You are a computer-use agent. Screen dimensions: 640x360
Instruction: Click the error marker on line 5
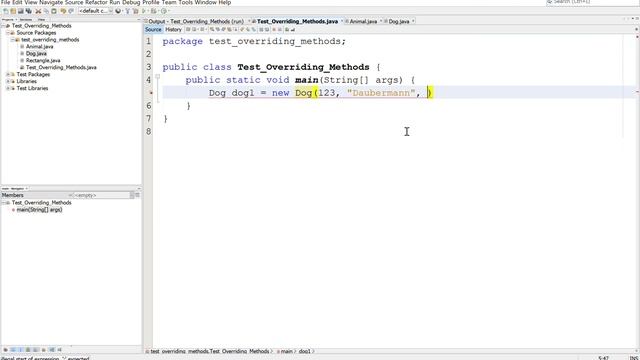(x=151, y=93)
